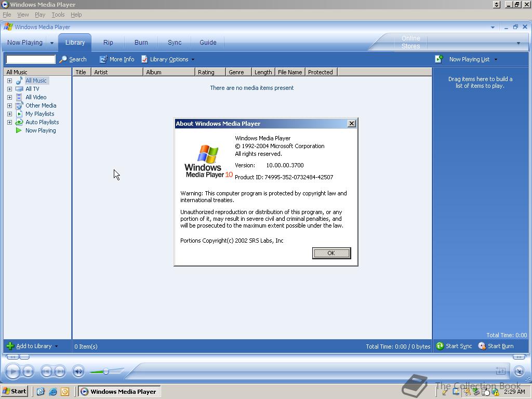
Task: Expand the Other Media tree node
Action: 9,105
